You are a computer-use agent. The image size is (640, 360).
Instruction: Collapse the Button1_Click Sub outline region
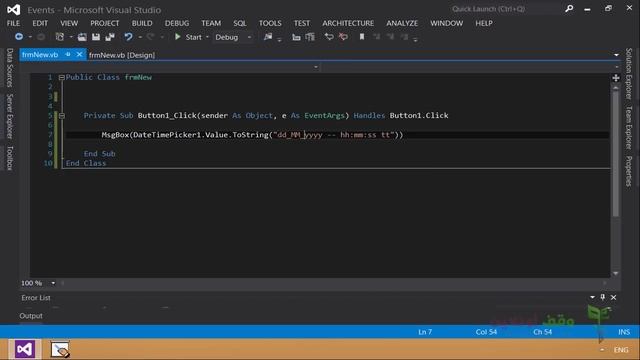[61, 116]
